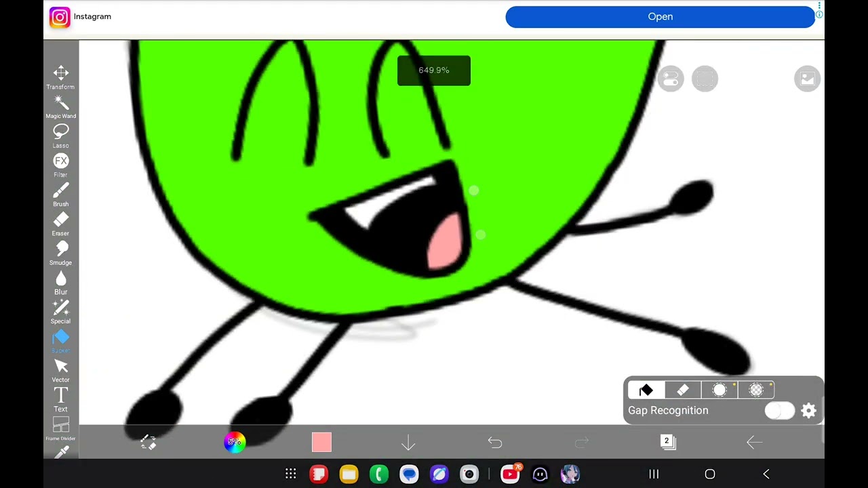The image size is (868, 488).
Task: Tap the back arrow in the app's bottom bar
Action: coord(755,443)
